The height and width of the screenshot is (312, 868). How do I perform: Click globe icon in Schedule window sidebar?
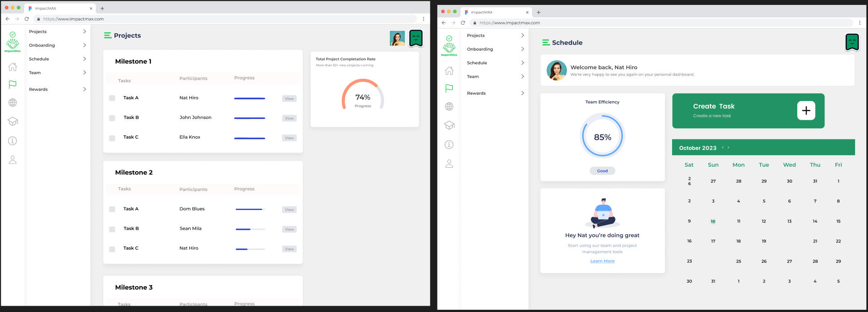coord(449,106)
